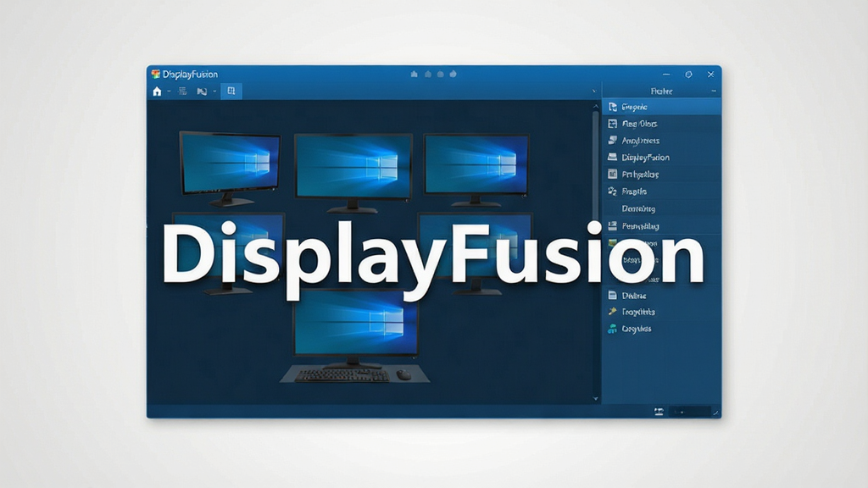Click the input field in the bottom status bar
Screen dimensions: 868x488
point(690,412)
